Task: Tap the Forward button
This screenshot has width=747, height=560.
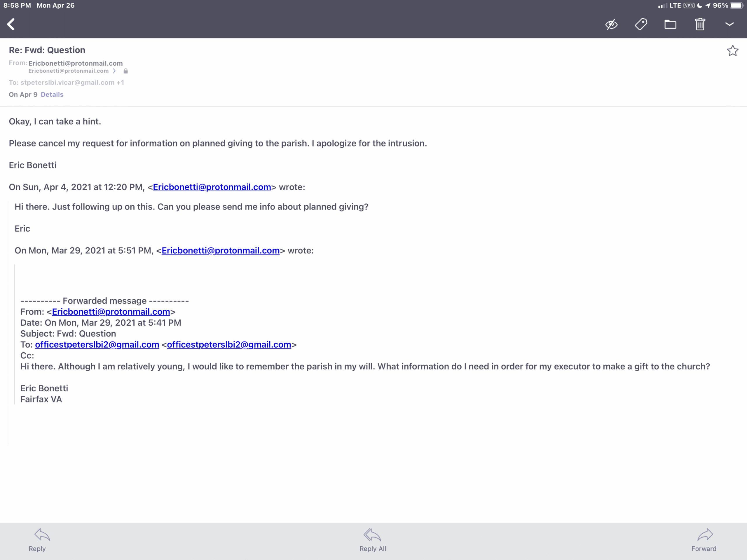Action: pos(704,540)
